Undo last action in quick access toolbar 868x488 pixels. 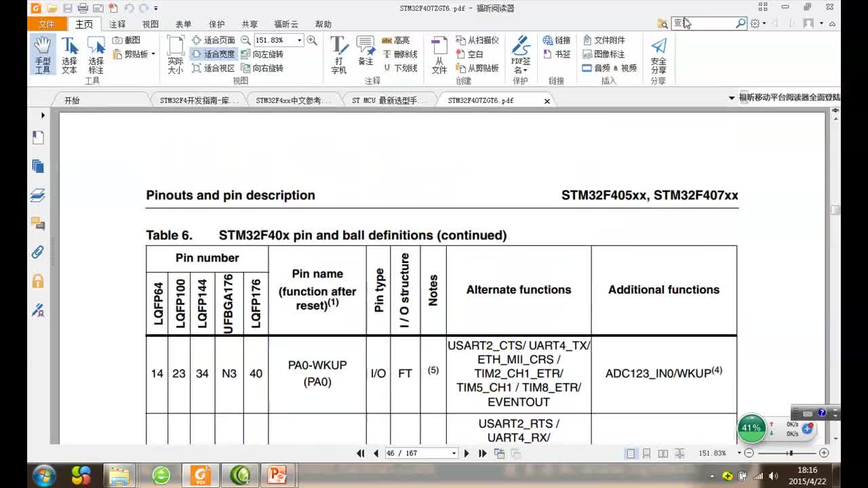[129, 8]
